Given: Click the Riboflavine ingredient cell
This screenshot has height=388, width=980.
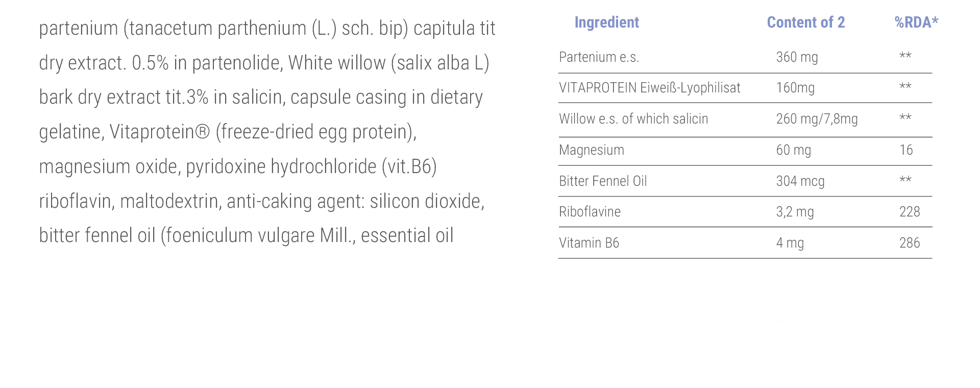Looking at the screenshot, I should 590,212.
